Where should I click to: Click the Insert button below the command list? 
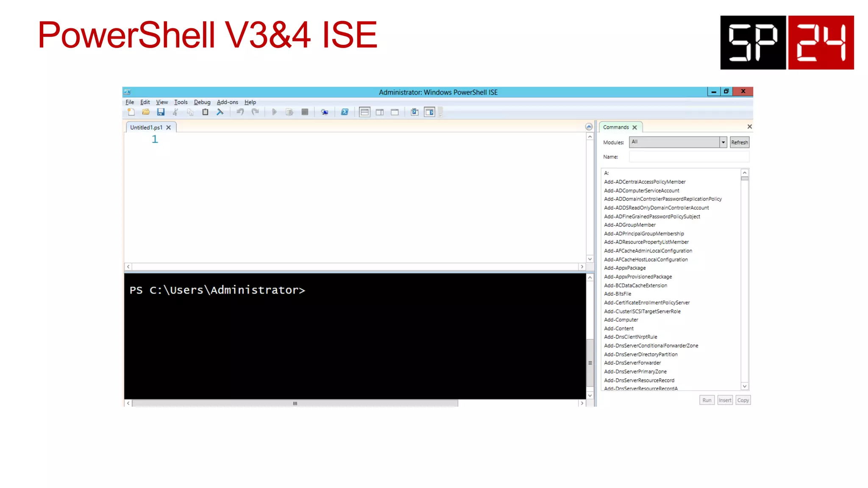coord(725,400)
